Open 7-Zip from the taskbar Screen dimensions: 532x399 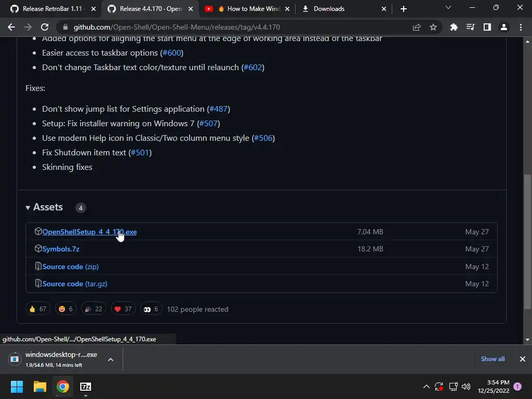86,387
